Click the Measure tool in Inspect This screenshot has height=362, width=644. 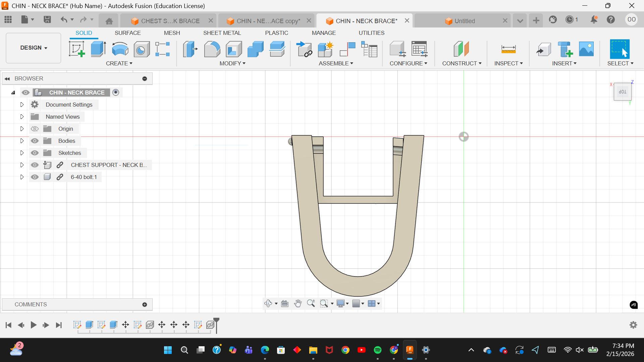[508, 49]
